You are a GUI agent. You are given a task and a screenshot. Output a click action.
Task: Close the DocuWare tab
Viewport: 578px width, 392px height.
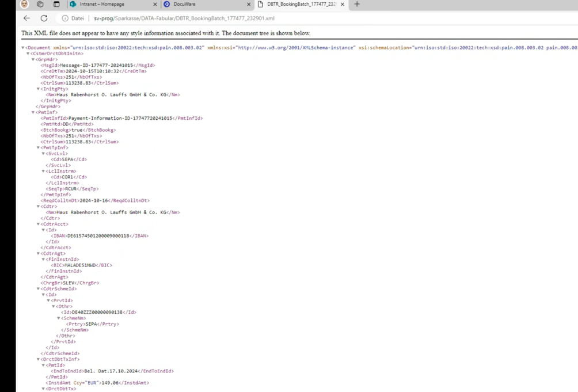248,4
